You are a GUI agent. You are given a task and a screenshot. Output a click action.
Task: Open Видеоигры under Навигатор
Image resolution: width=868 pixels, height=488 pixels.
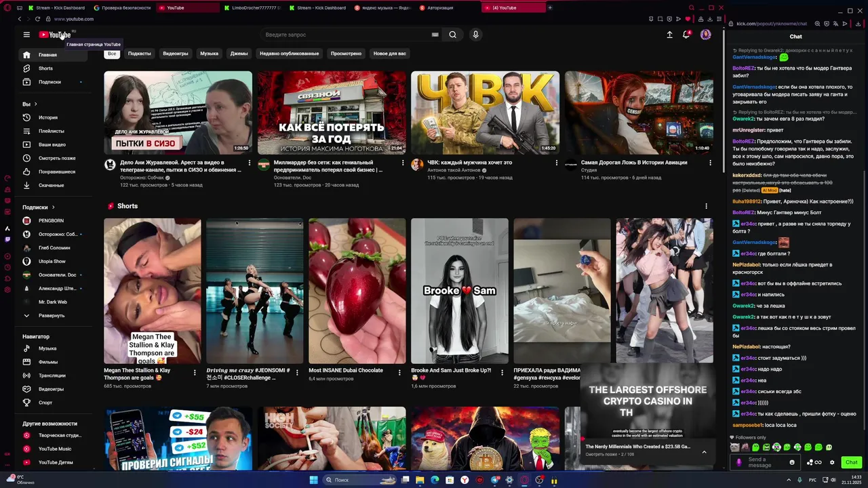(x=53, y=389)
